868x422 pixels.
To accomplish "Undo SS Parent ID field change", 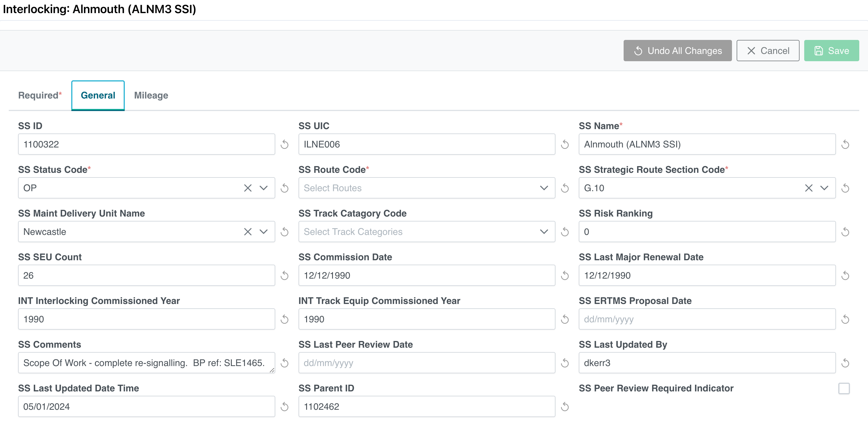I will (x=565, y=407).
